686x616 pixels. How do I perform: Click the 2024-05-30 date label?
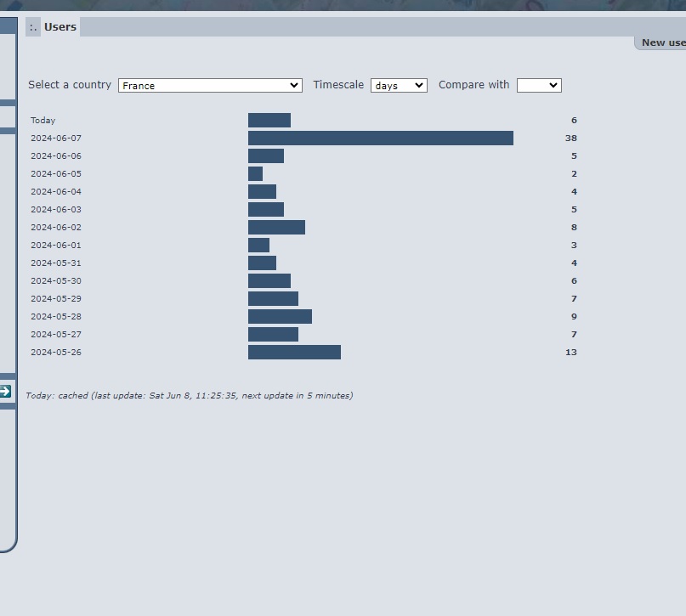click(x=56, y=281)
